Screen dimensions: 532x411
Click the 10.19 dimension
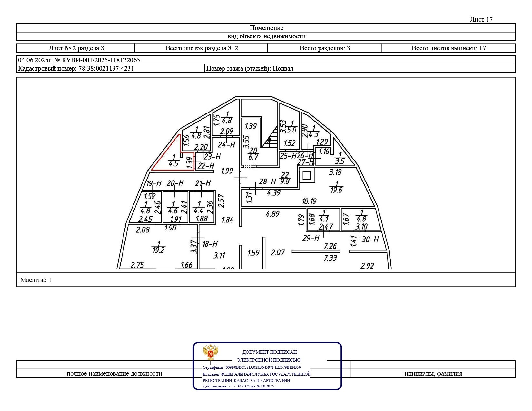pos(309,201)
